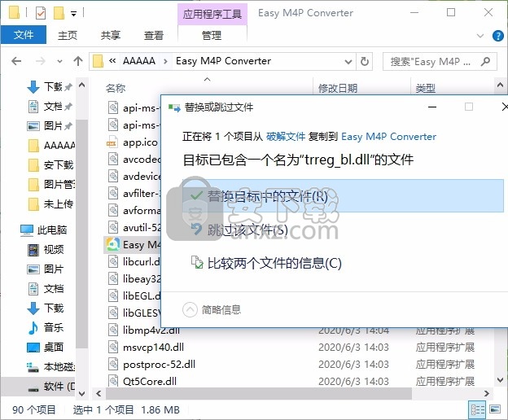
Task: Open 音乐 under This PC
Action: pos(46,327)
